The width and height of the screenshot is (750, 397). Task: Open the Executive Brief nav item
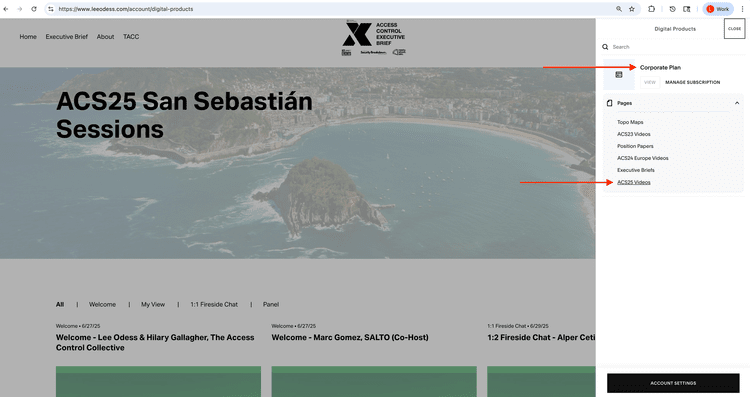click(66, 37)
